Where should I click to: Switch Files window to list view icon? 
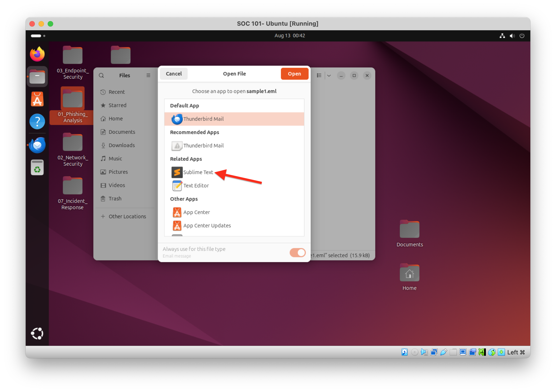point(319,76)
